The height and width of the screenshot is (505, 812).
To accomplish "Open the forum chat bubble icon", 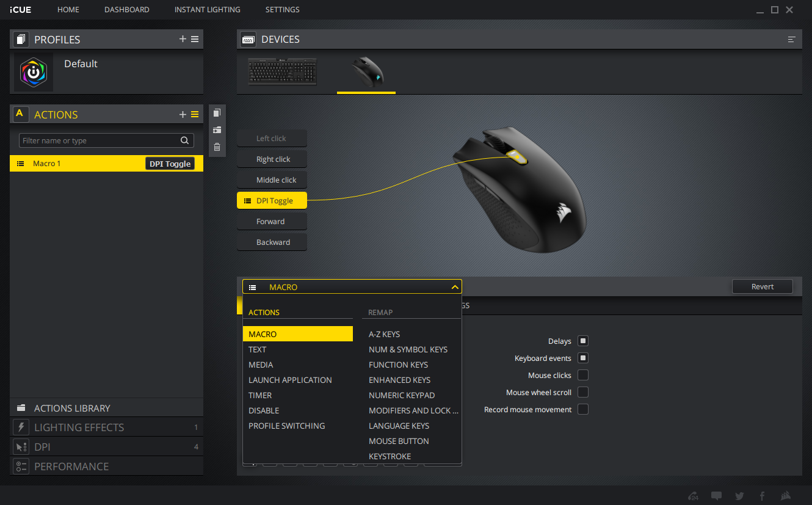I will 716,496.
